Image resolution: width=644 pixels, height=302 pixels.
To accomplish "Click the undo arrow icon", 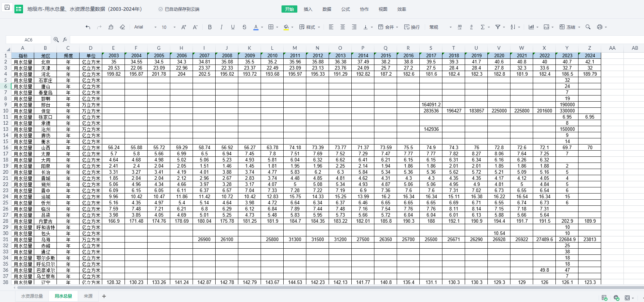I will pos(88,27).
